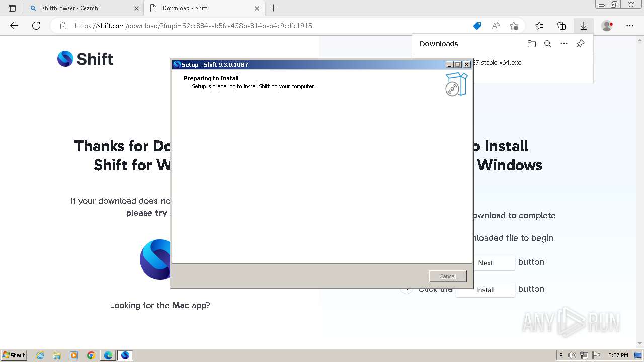
Task: Open the downloaded stable-x64.exe file
Action: coord(497,63)
